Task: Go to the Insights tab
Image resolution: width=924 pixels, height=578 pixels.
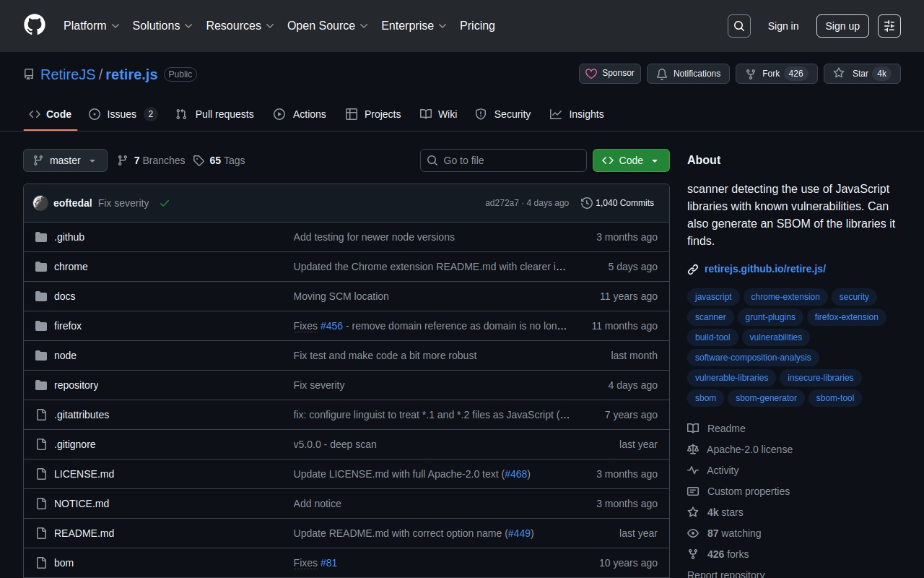Action: 577,114
